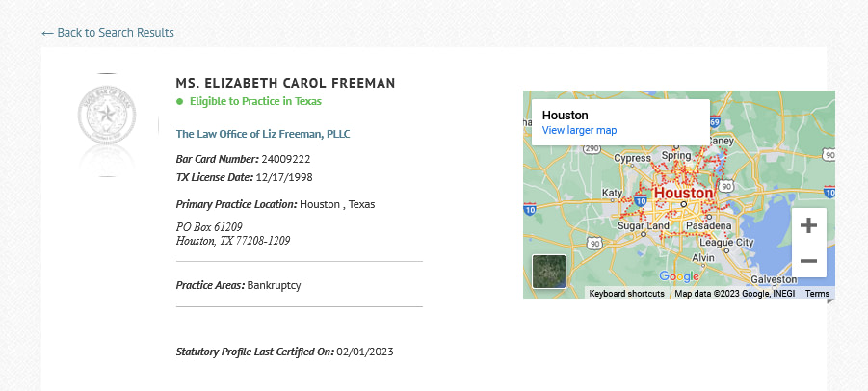
Task: Select the red Houston label on map
Action: pos(683,193)
